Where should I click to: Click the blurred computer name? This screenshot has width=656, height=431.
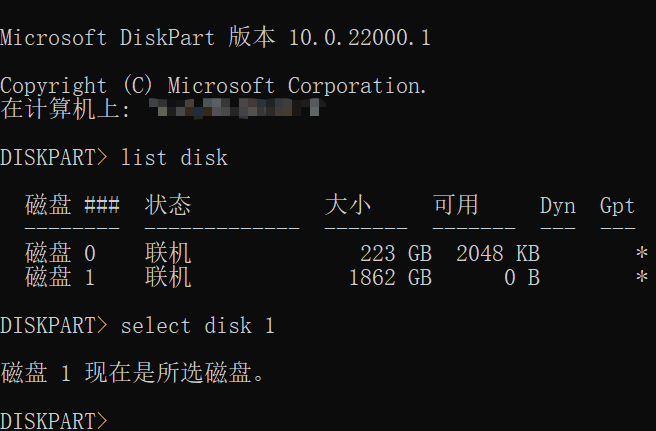pyautogui.click(x=235, y=109)
